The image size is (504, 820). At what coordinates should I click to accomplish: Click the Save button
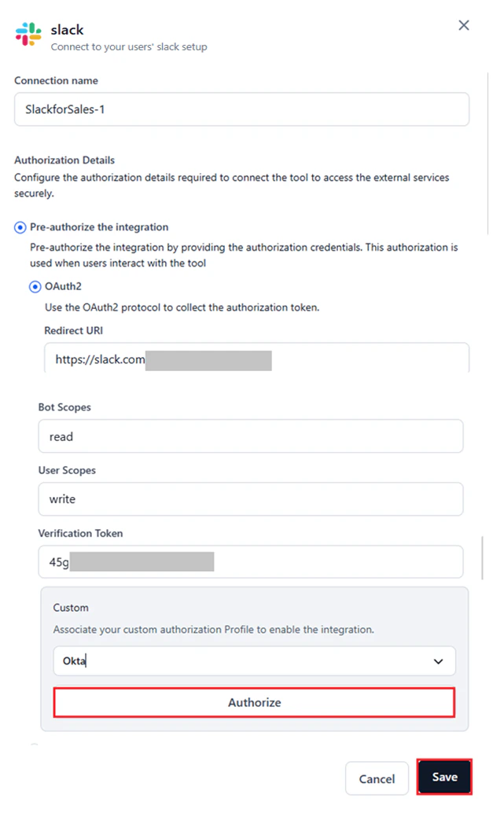click(x=444, y=778)
